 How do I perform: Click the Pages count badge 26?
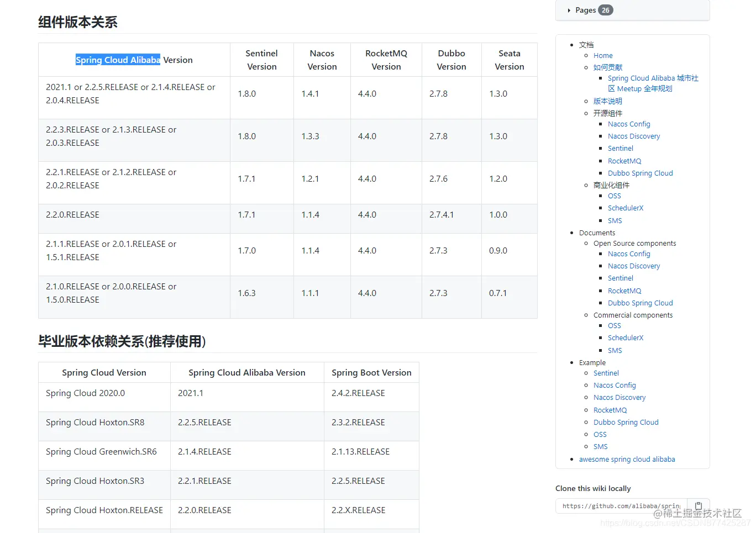point(606,10)
